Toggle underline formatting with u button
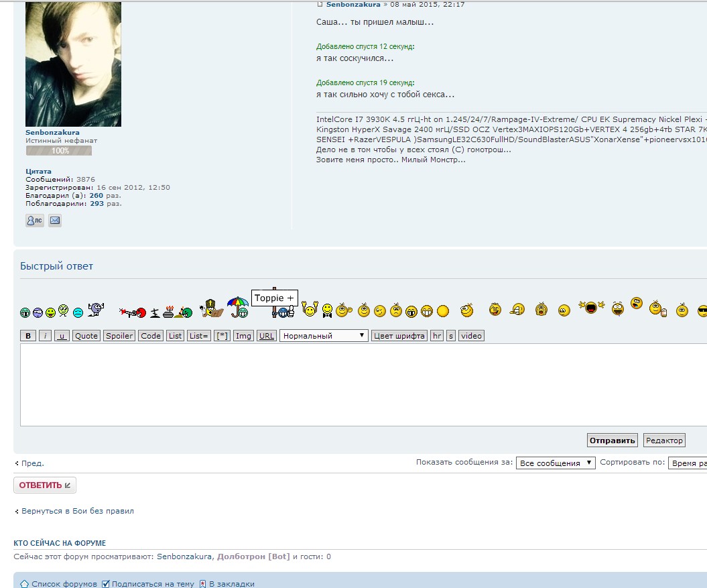 62,336
